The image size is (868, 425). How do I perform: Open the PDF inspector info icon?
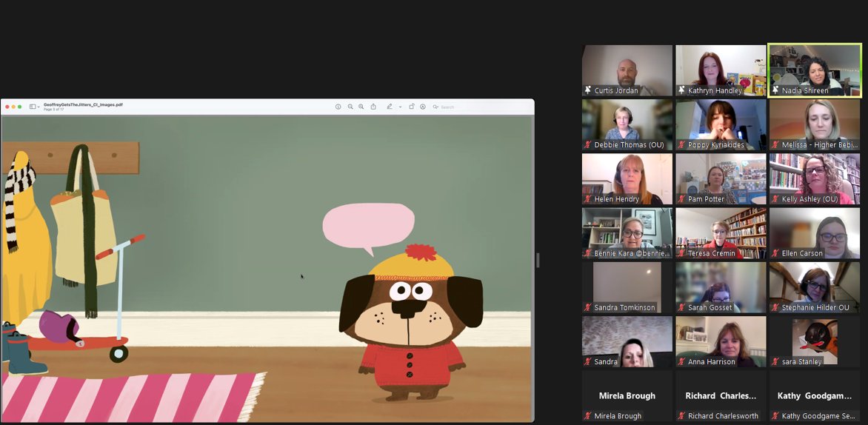[x=338, y=107]
